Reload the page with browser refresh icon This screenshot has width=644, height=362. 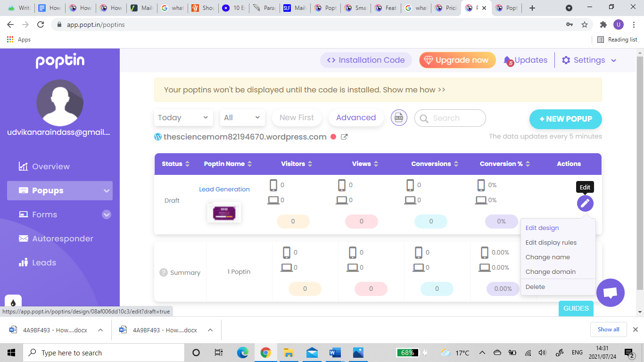41,25
